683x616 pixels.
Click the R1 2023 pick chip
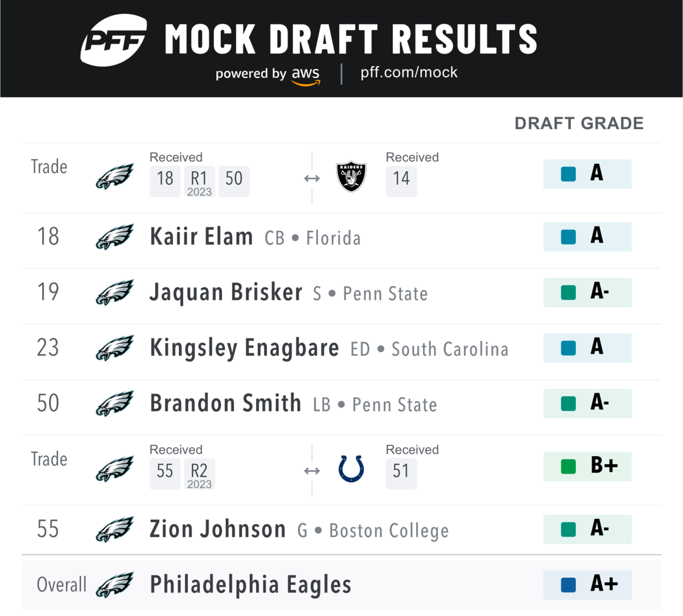[x=199, y=182]
